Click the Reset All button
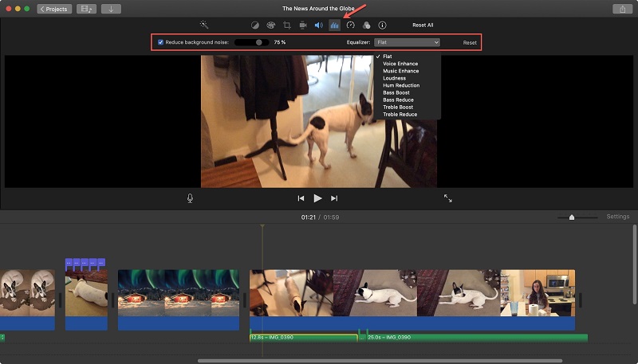Viewport: 638px width, 364px height. [423, 25]
